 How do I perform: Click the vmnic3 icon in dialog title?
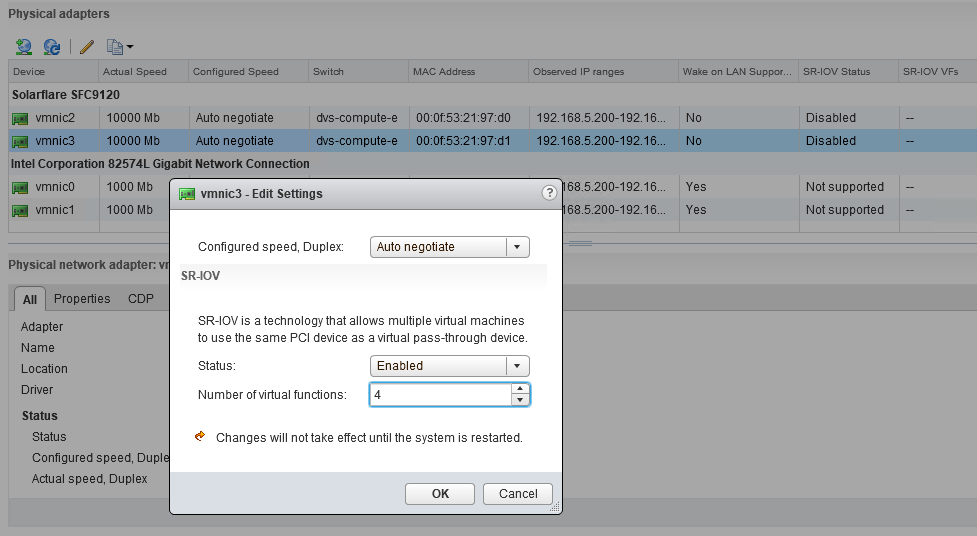187,194
